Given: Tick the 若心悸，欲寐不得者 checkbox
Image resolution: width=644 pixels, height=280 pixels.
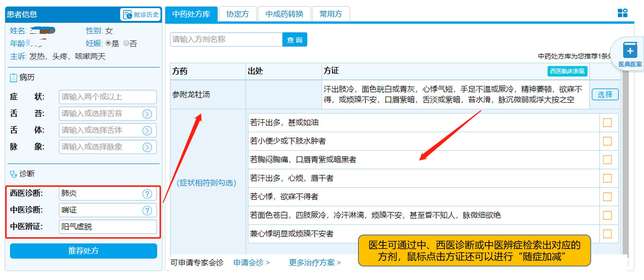Looking at the screenshot, I should pyautogui.click(x=607, y=197).
